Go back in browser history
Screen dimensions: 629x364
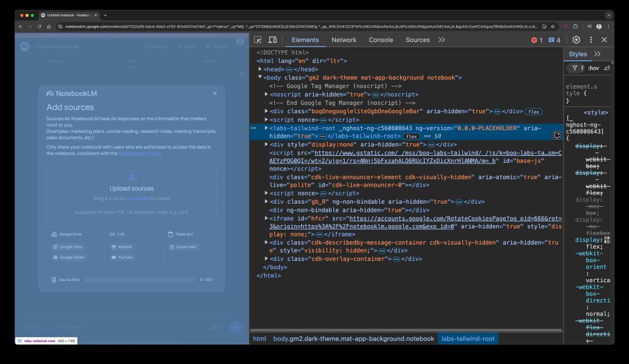(x=21, y=26)
